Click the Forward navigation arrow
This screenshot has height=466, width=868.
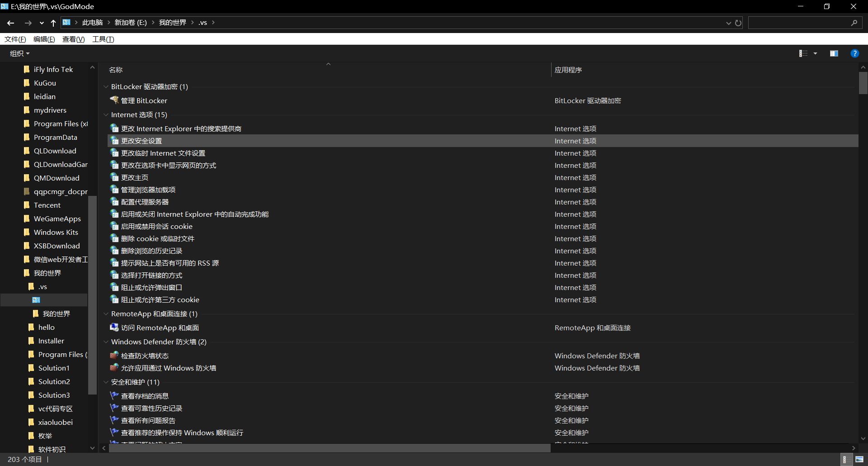[x=28, y=23]
